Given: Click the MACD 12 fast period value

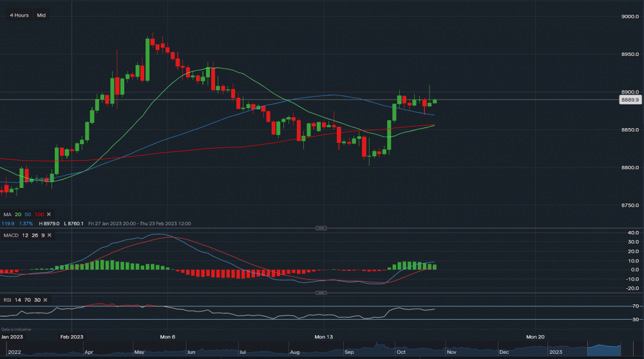Looking at the screenshot, I should point(24,235).
